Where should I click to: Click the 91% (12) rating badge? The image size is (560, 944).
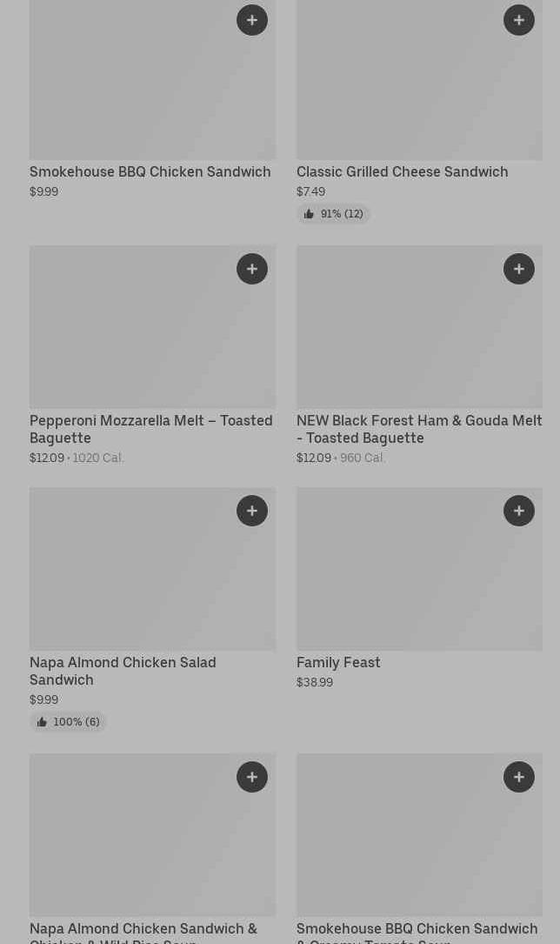coord(333,214)
